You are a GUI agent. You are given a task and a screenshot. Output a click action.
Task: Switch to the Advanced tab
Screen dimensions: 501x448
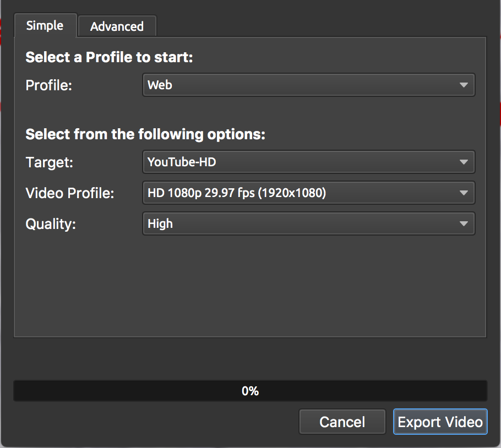(117, 25)
